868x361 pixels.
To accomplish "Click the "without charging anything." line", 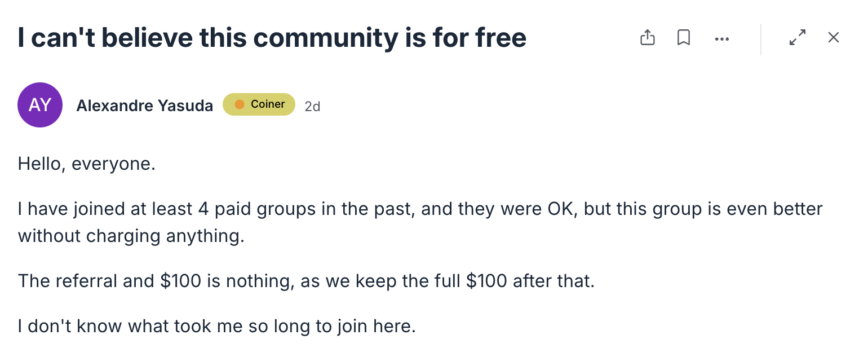I will [131, 236].
